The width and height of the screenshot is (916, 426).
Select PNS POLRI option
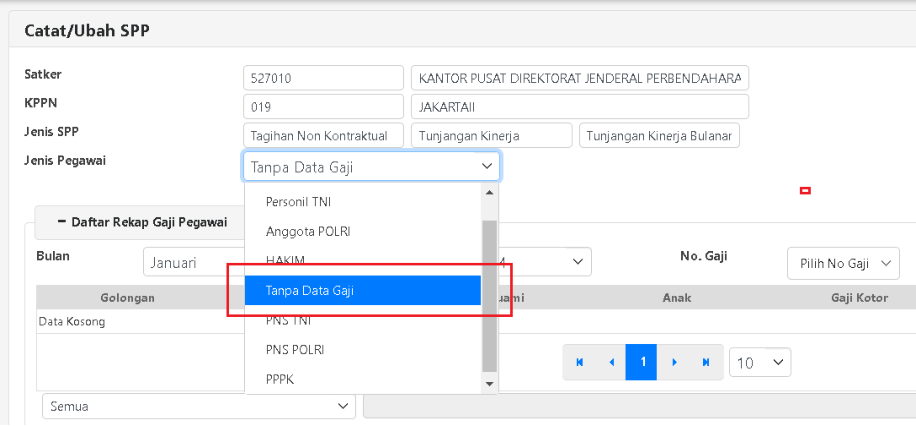click(295, 350)
